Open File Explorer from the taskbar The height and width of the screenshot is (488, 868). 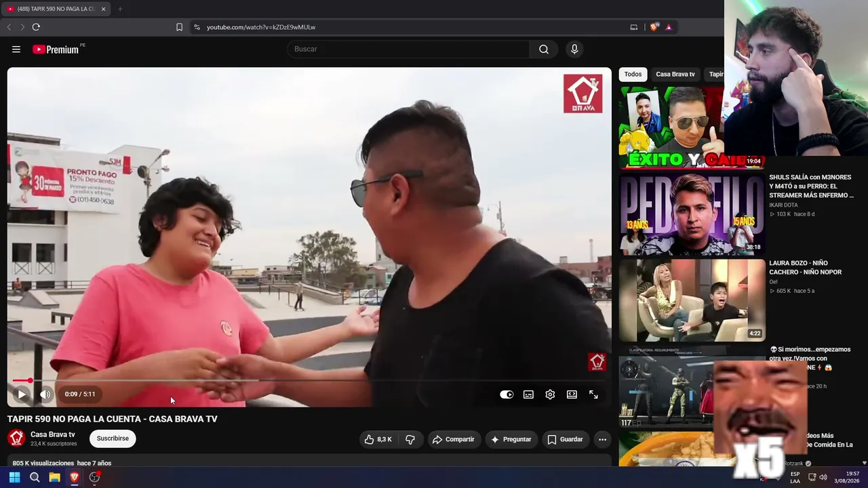(54, 477)
